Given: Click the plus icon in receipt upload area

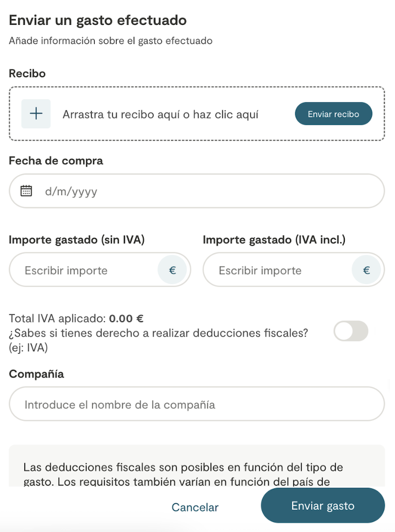Looking at the screenshot, I should click(x=36, y=114).
